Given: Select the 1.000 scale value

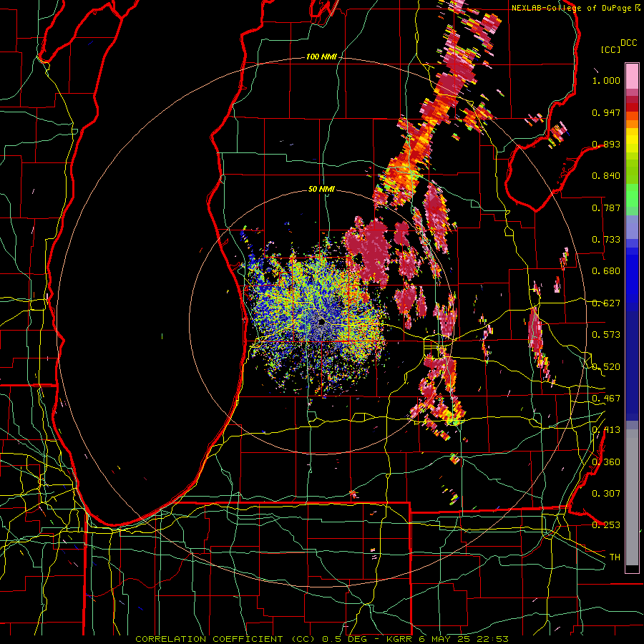Looking at the screenshot, I should (x=606, y=80).
